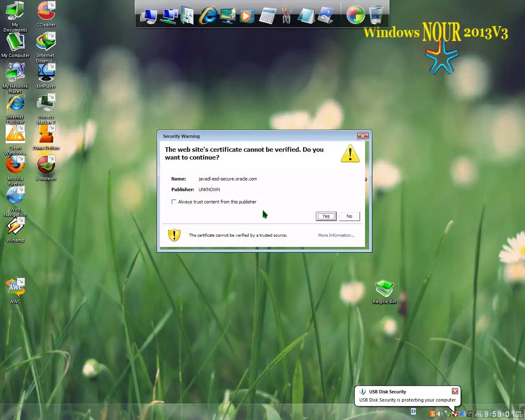Click the desktop personalization icon in top dock
Viewport: 525px width, 420px height.
pyautogui.click(x=228, y=16)
